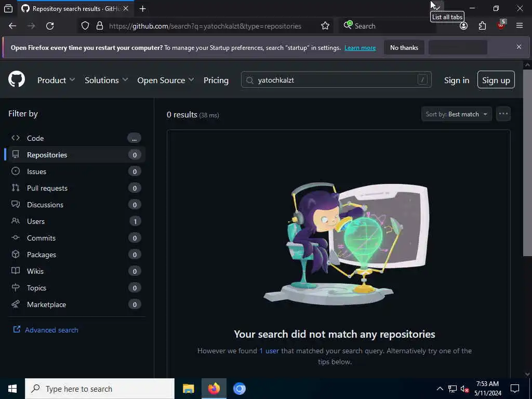Click the muted volume tray icon
Screen dimensions: 532x399
coord(465,389)
